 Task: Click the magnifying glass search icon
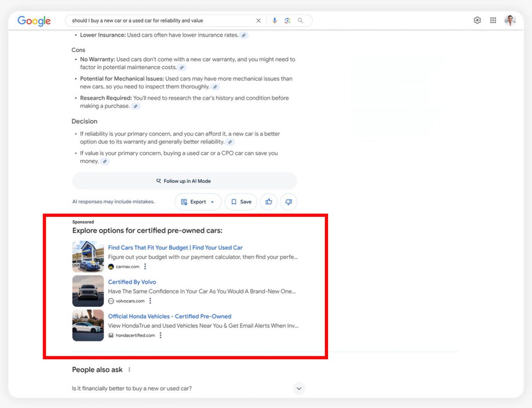(x=301, y=20)
